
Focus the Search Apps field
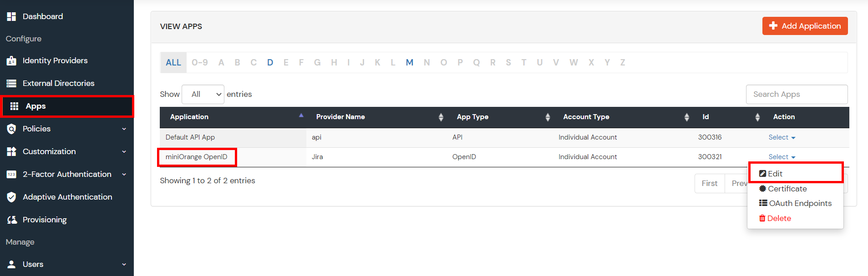796,94
